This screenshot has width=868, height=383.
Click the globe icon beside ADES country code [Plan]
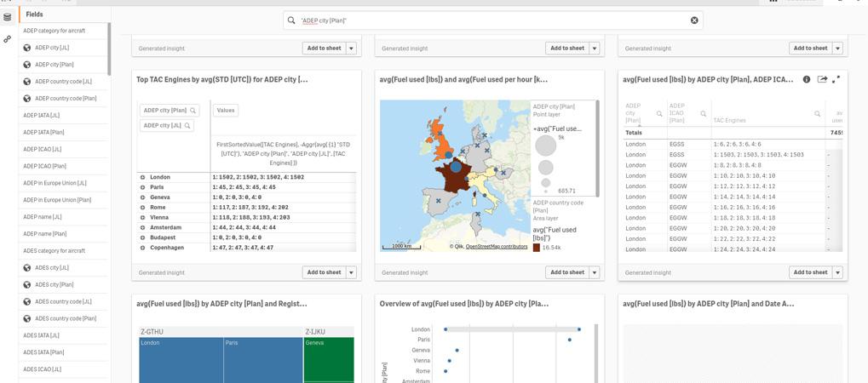[x=26, y=319]
